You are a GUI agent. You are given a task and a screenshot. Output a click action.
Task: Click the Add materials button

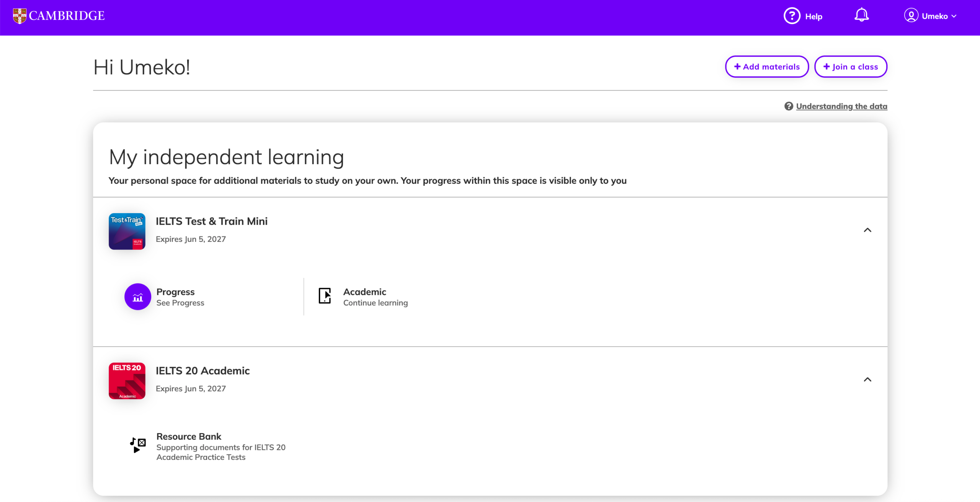click(x=767, y=67)
